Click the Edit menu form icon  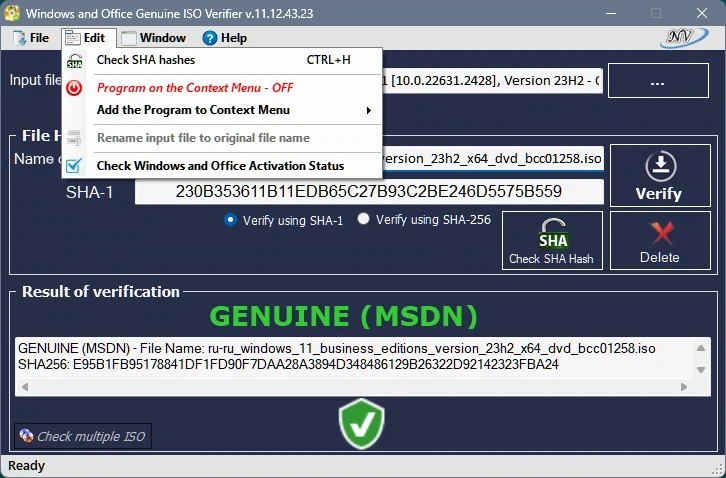coord(73,38)
